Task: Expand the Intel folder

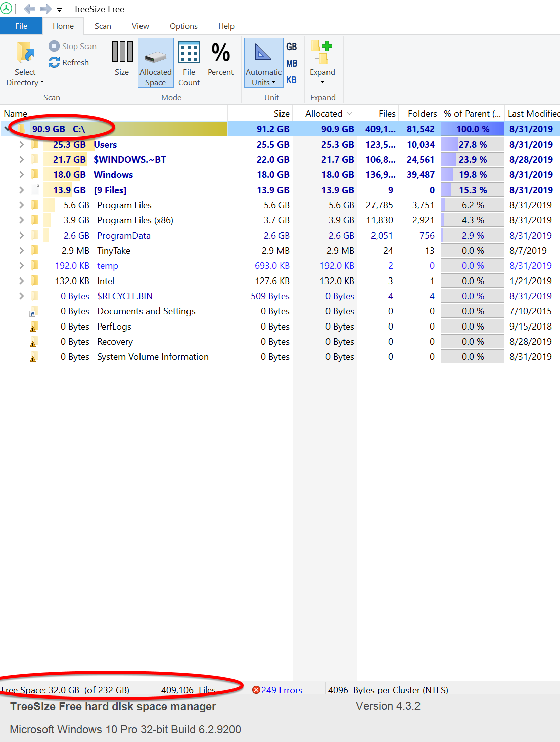Action: point(21,281)
